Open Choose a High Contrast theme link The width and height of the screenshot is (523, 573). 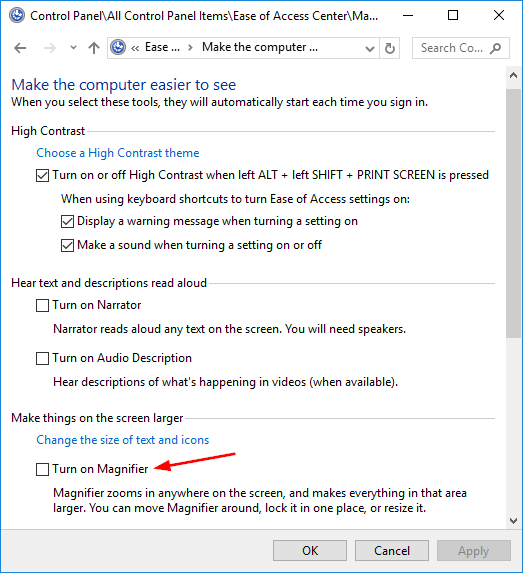pos(118,153)
